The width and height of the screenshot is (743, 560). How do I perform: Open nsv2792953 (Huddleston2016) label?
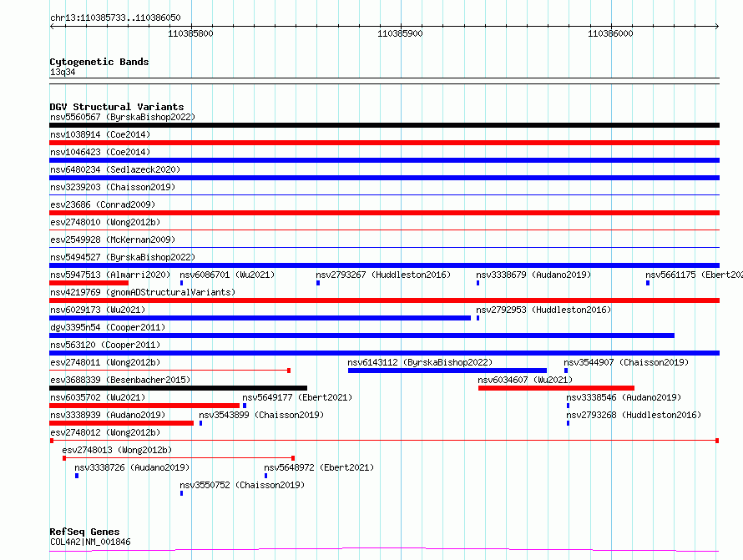point(543,310)
